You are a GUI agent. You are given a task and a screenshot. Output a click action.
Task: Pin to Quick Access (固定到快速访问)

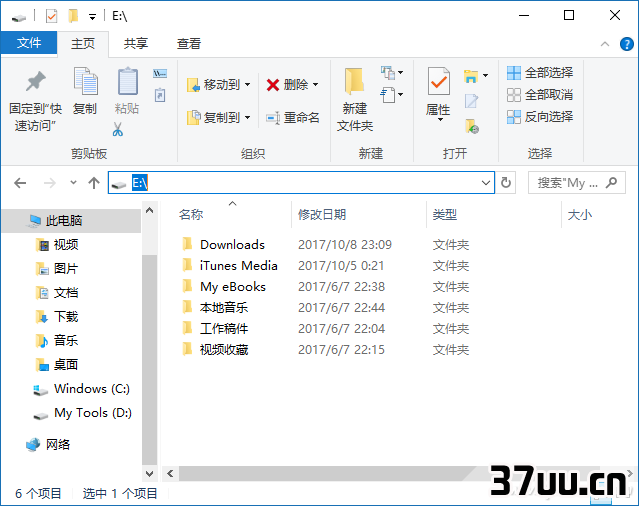pyautogui.click(x=35, y=100)
